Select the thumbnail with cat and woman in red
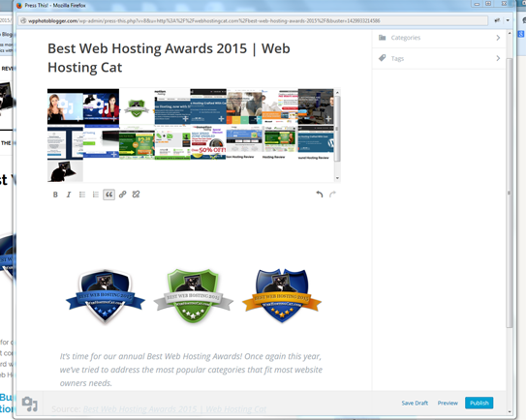The image size is (526, 420). click(x=101, y=106)
